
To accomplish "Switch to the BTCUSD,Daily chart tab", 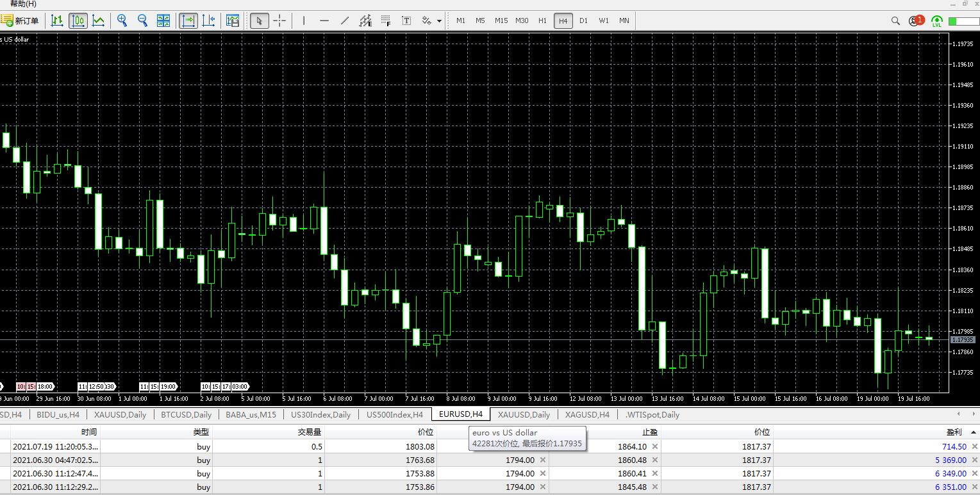I will point(186,414).
